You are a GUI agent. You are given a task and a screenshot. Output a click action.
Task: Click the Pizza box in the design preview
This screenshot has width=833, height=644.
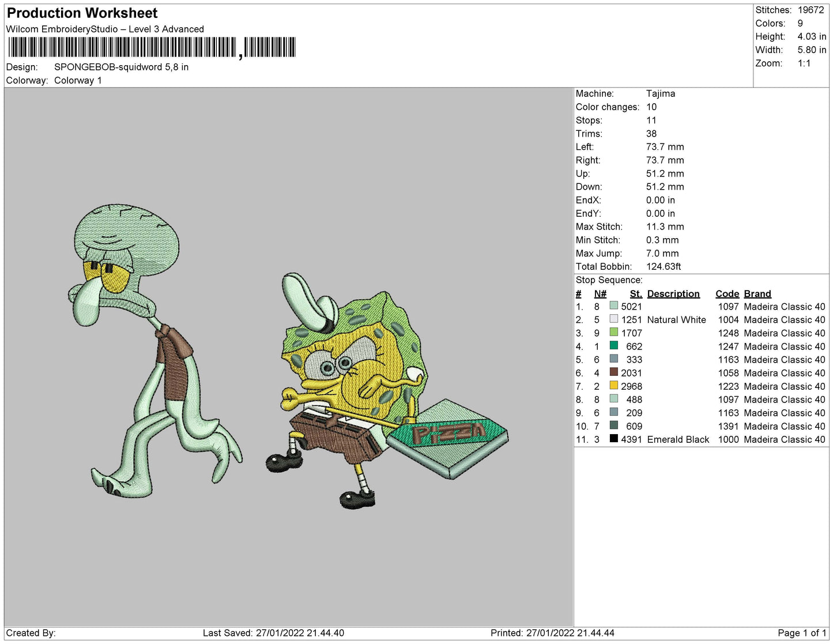(448, 438)
